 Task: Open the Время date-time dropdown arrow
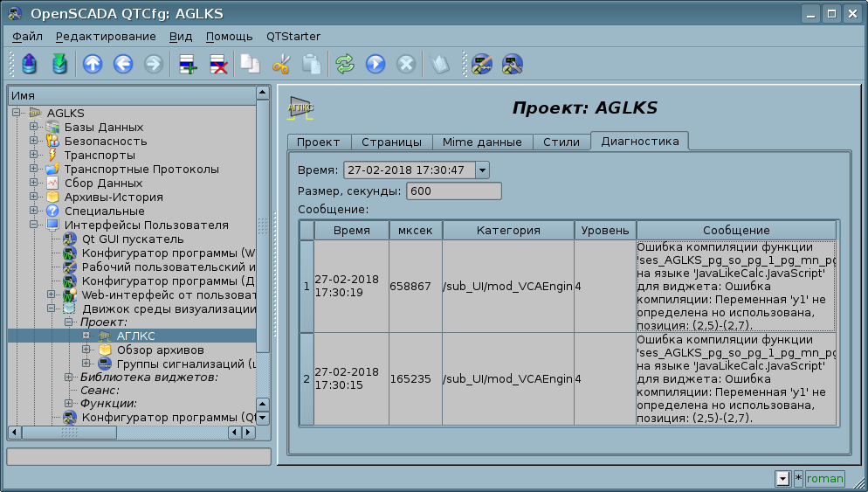pyautogui.click(x=482, y=170)
